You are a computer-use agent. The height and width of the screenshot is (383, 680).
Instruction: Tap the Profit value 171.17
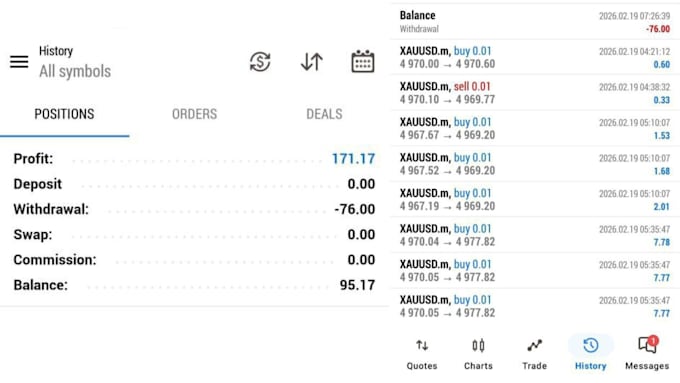(x=353, y=159)
